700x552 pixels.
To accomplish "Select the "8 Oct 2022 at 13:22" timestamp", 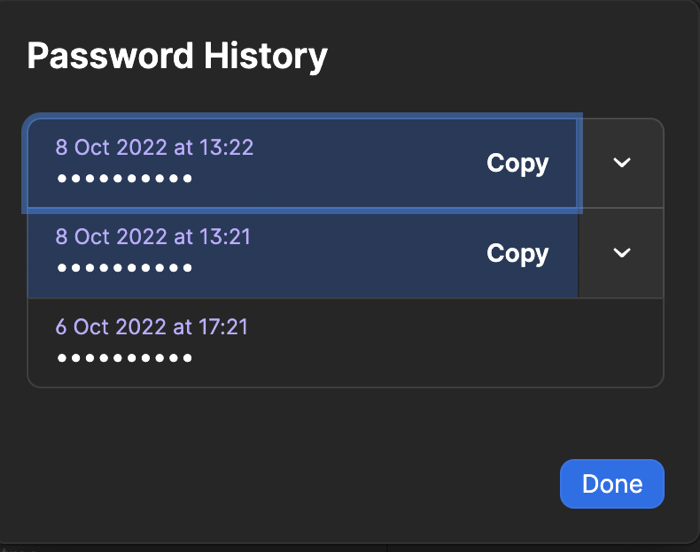I will click(154, 147).
